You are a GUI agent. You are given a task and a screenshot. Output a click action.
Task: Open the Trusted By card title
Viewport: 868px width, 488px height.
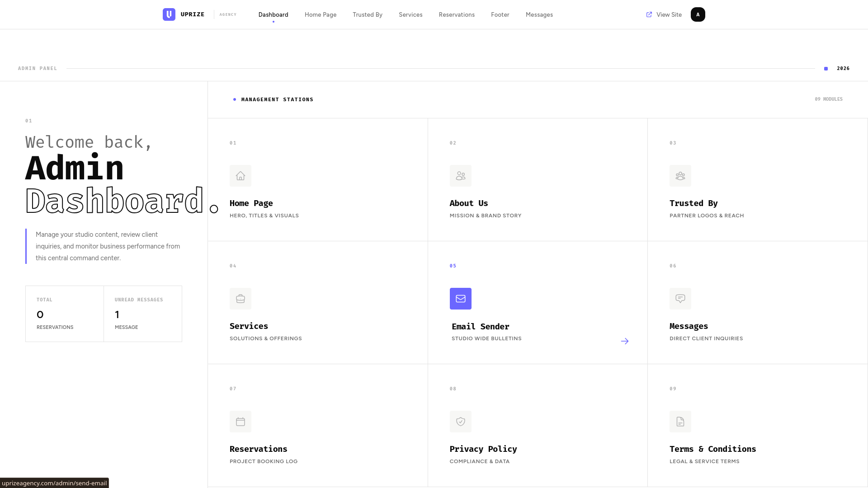tap(693, 203)
